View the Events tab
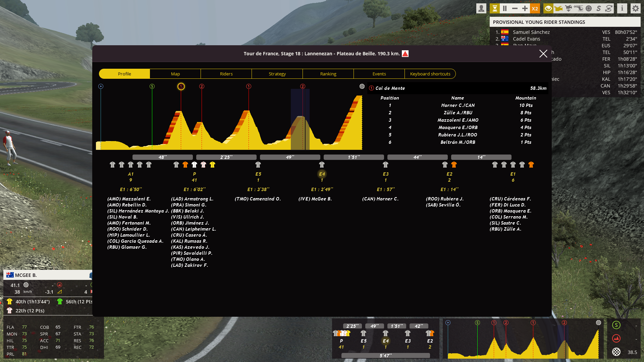The height and width of the screenshot is (362, 644). (379, 74)
